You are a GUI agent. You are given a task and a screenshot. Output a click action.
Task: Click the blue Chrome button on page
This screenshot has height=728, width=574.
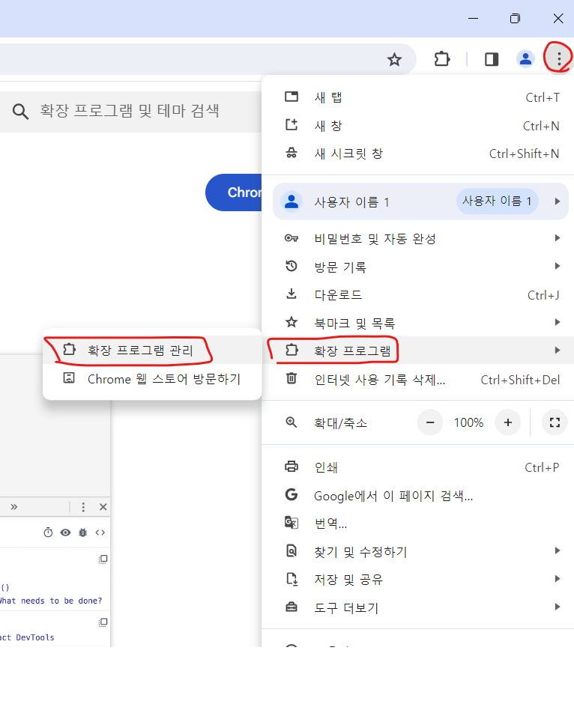coord(234,192)
